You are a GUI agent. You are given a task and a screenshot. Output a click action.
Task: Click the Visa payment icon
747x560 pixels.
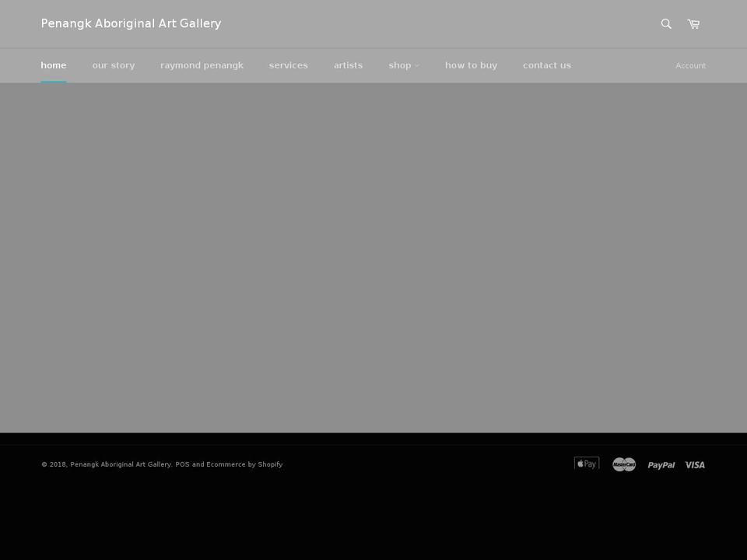(695, 465)
